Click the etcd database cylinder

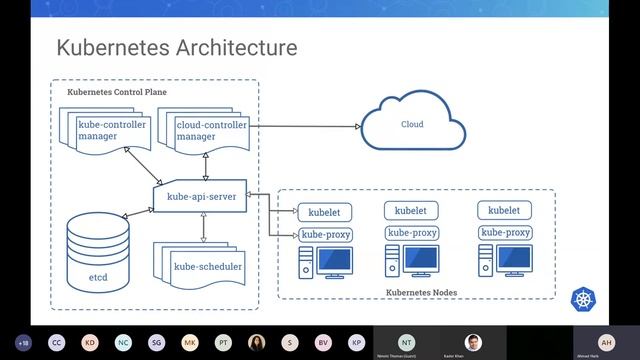point(98,253)
